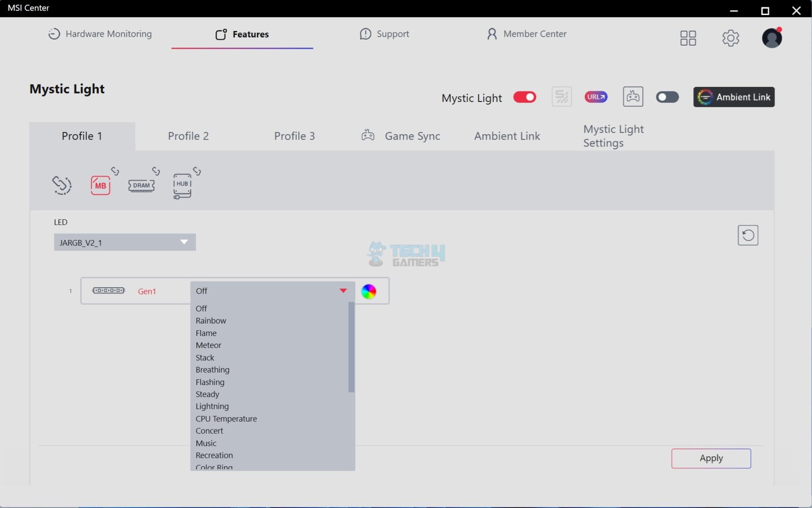The height and width of the screenshot is (508, 812).
Task: Click the user profile avatar
Action: pyautogui.click(x=772, y=38)
